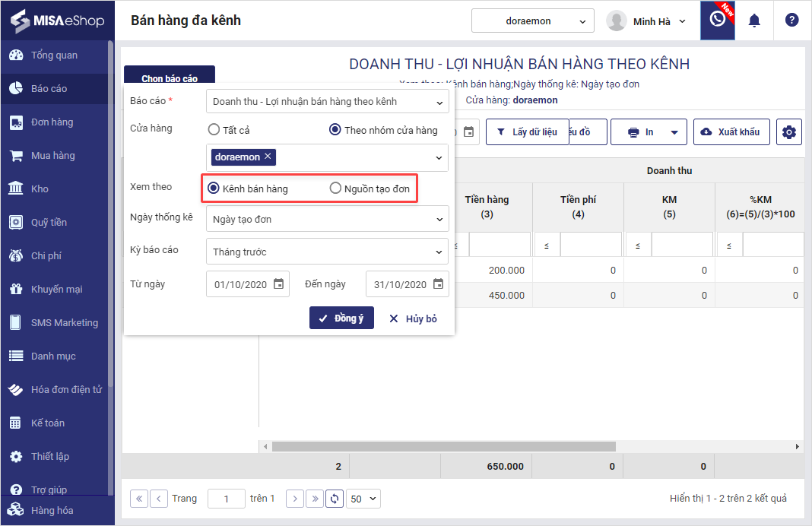Open Kỳ báo cáo dropdown
Image resolution: width=812 pixels, height=526 pixels.
pyautogui.click(x=327, y=252)
